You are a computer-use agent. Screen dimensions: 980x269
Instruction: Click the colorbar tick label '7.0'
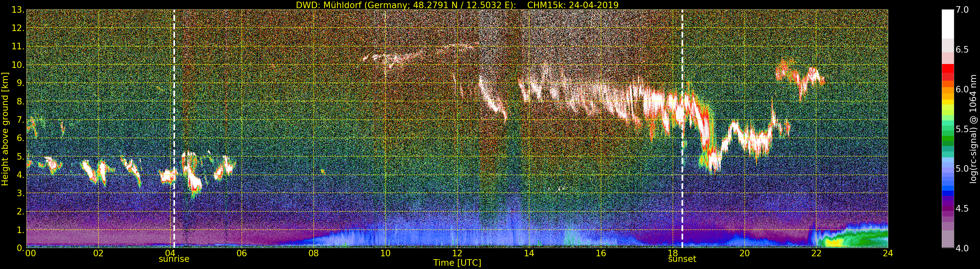pos(962,10)
